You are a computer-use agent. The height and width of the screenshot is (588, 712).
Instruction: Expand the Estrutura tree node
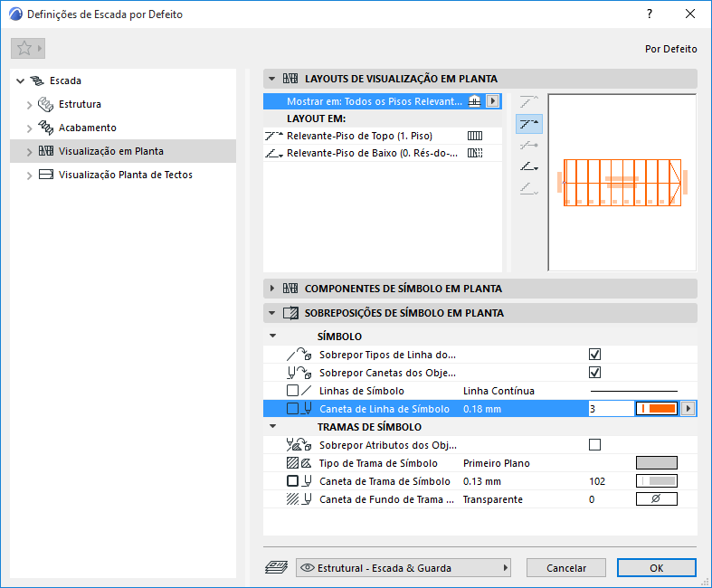tap(30, 105)
